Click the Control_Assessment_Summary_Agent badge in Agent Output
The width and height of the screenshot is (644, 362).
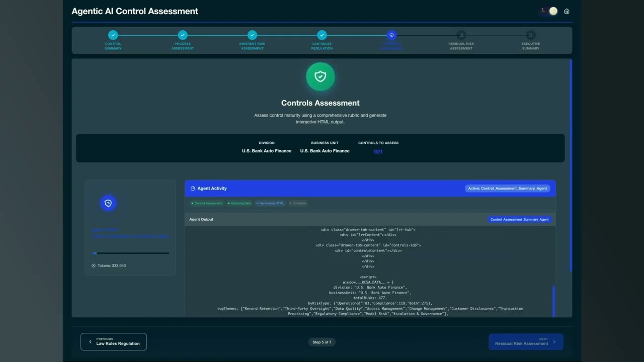(520, 219)
